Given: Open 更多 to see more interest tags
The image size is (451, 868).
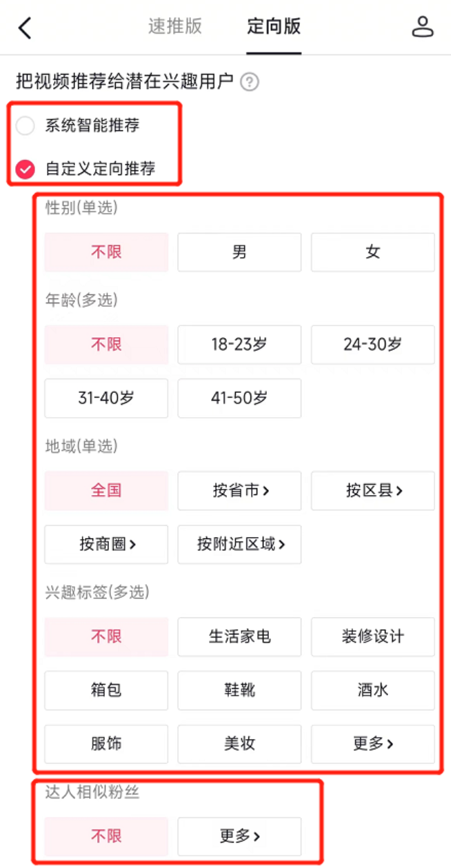Looking at the screenshot, I should [372, 744].
